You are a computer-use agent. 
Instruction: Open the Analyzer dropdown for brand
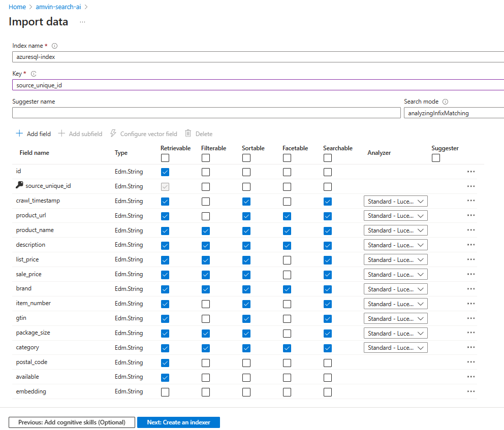click(396, 289)
